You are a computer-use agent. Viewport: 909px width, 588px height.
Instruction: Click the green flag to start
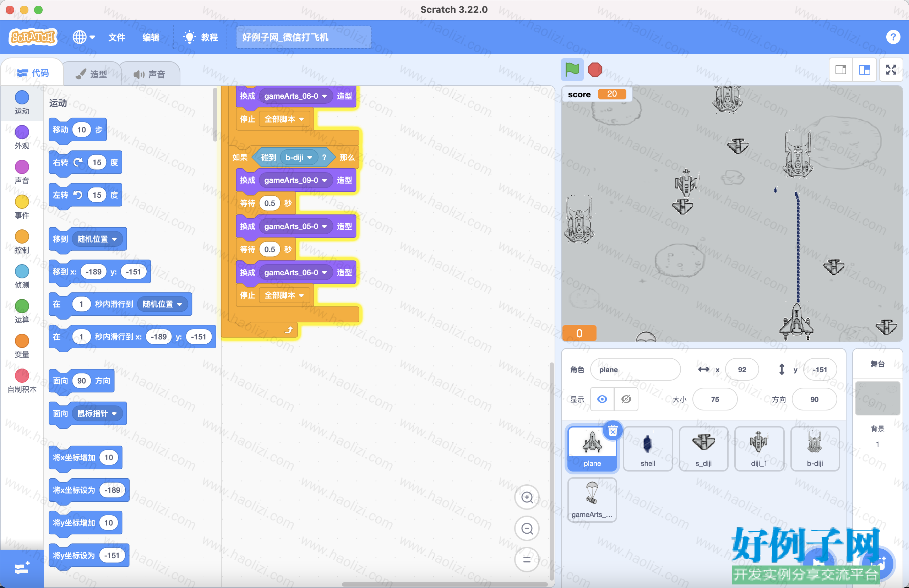572,70
